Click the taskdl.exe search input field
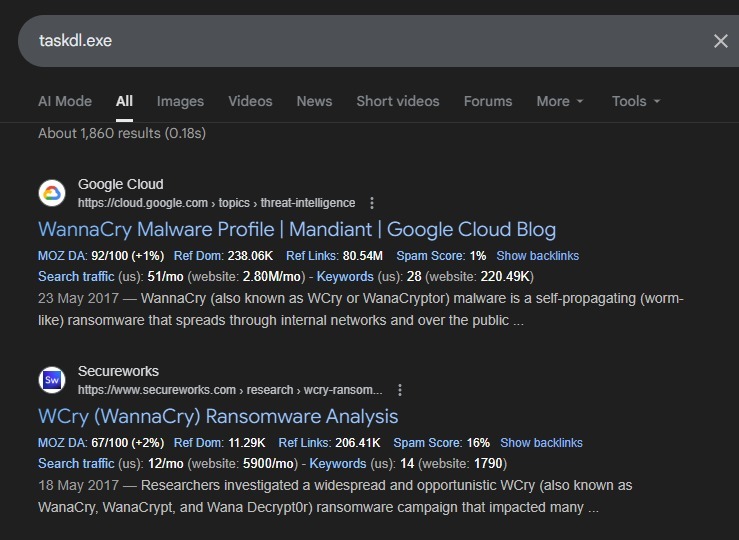Viewport: 739px width, 540px height. (x=350, y=41)
